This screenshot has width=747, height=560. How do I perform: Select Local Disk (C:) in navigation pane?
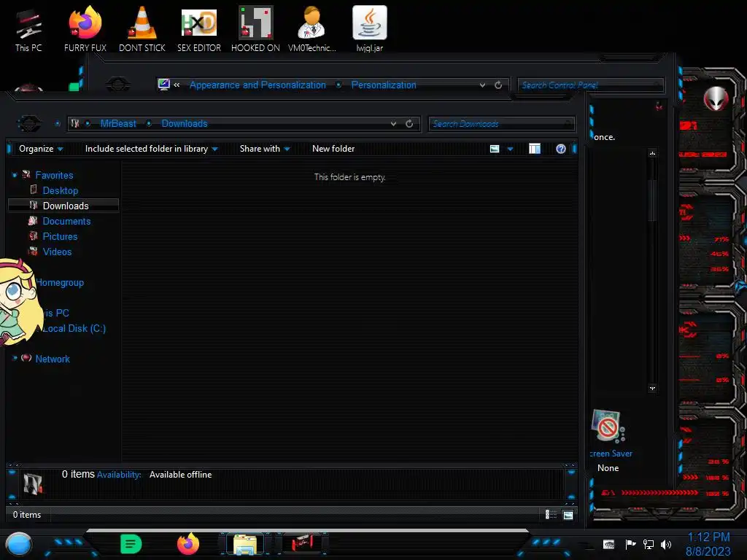pos(74,328)
